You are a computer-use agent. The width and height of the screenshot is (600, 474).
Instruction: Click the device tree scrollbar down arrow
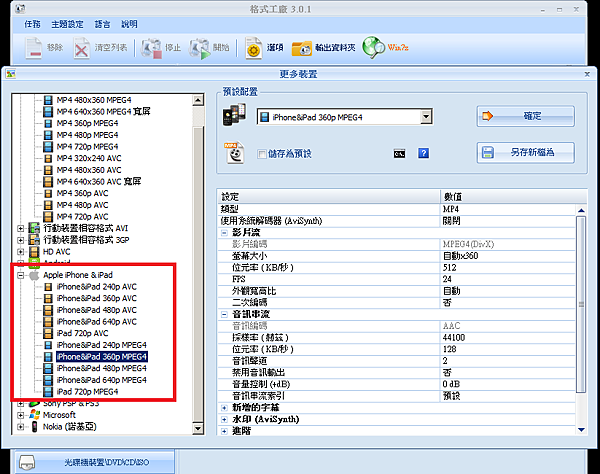pyautogui.click(x=198, y=428)
